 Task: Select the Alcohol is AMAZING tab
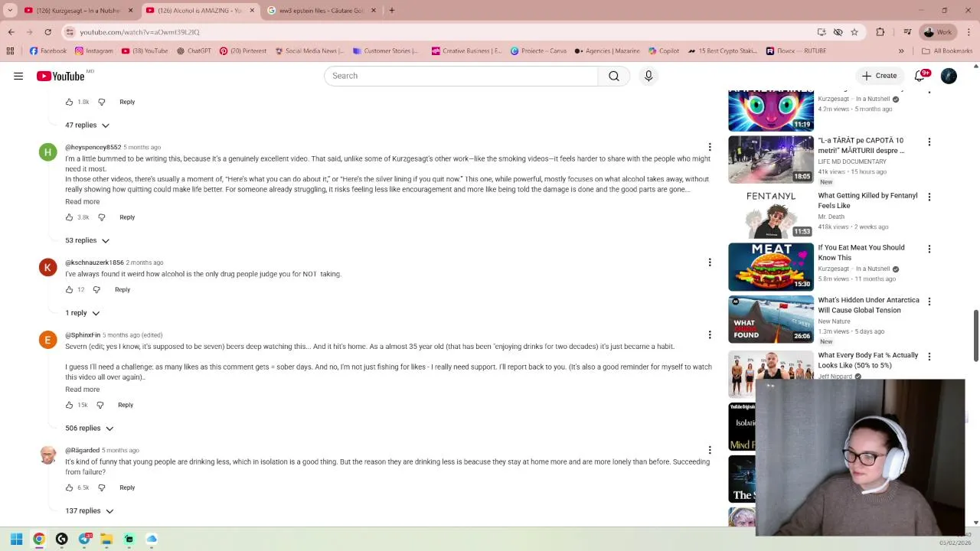[200, 11]
